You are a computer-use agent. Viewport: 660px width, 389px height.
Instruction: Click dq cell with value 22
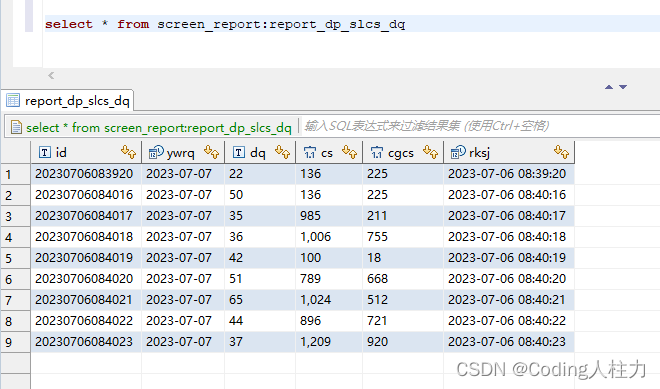260,173
